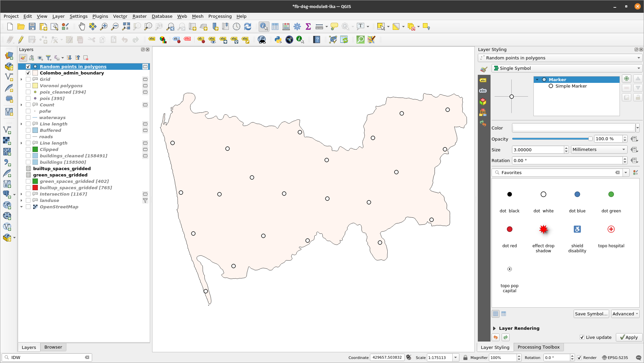Click Save Symbol button

[591, 314]
